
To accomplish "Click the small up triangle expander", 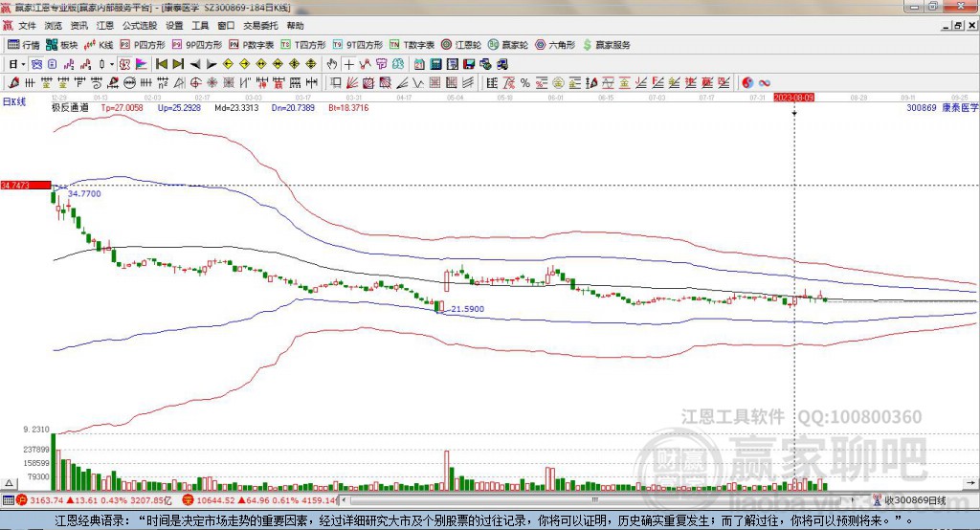I will click(x=9, y=483).
